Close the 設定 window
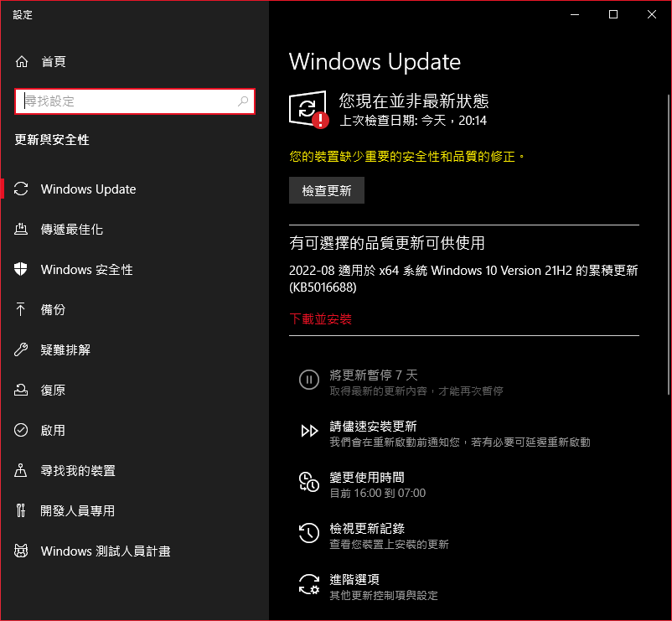The height and width of the screenshot is (621, 672). [652, 14]
